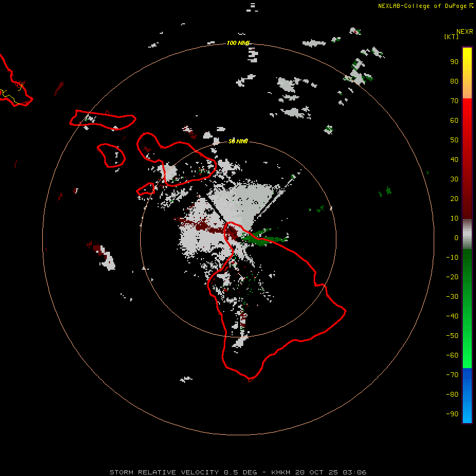Click the -50 value on the velocity scale
Image resolution: width=476 pixels, height=476 pixels.
(x=452, y=336)
